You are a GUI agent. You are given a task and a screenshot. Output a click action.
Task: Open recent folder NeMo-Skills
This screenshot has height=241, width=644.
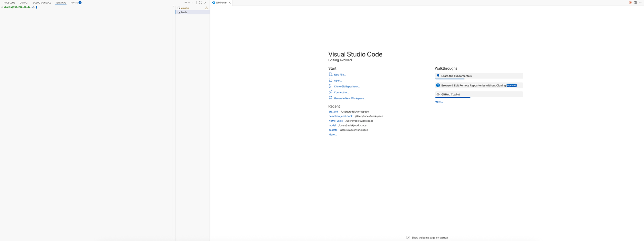336,121
